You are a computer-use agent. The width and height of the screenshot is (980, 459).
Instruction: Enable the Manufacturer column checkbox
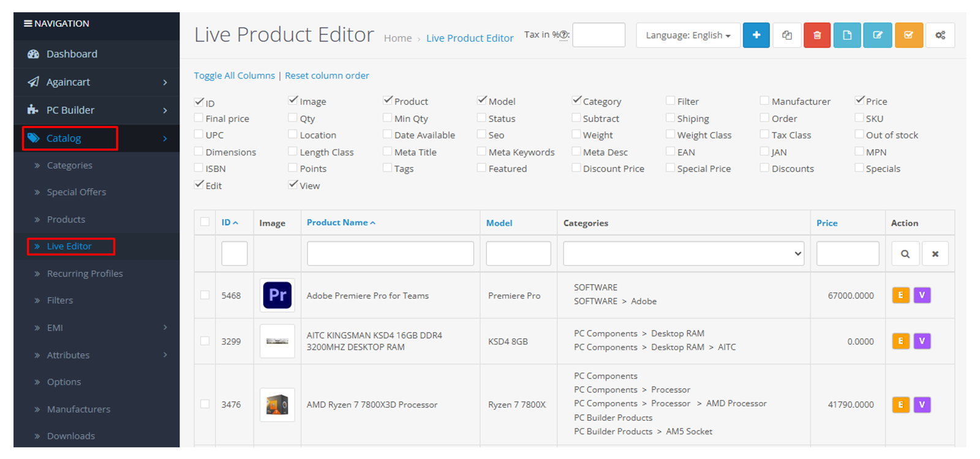(764, 100)
